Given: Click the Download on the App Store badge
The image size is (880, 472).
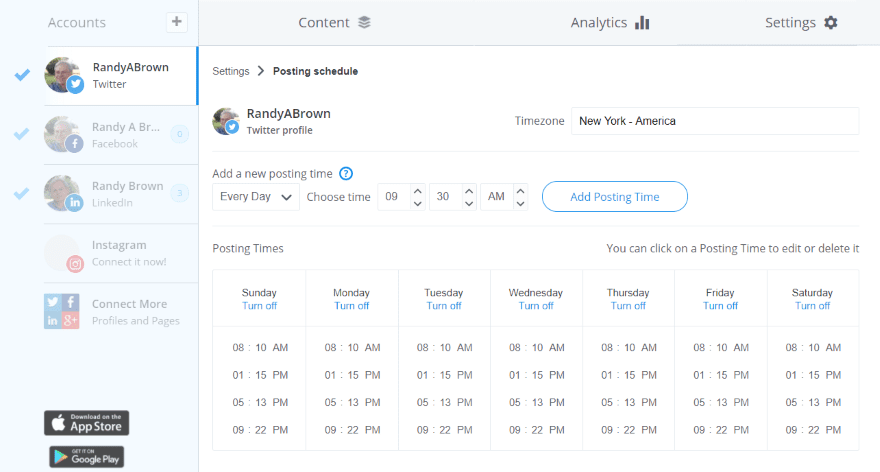Looking at the screenshot, I should point(86,422).
